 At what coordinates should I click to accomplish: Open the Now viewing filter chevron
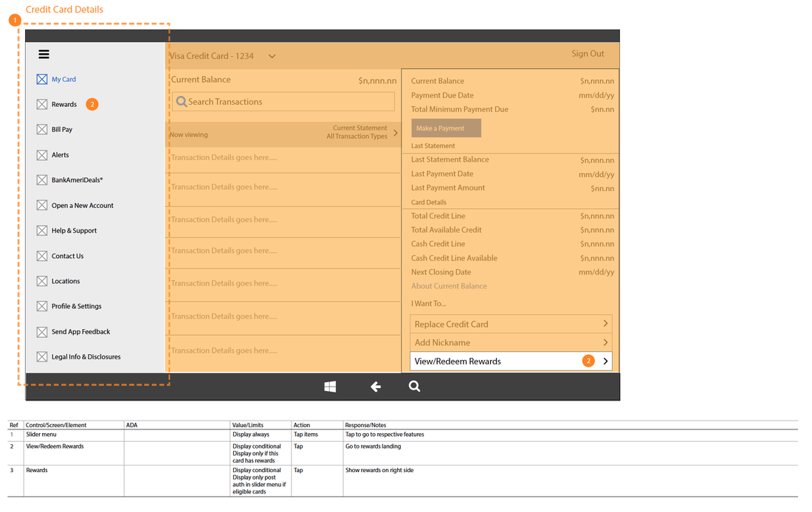396,133
